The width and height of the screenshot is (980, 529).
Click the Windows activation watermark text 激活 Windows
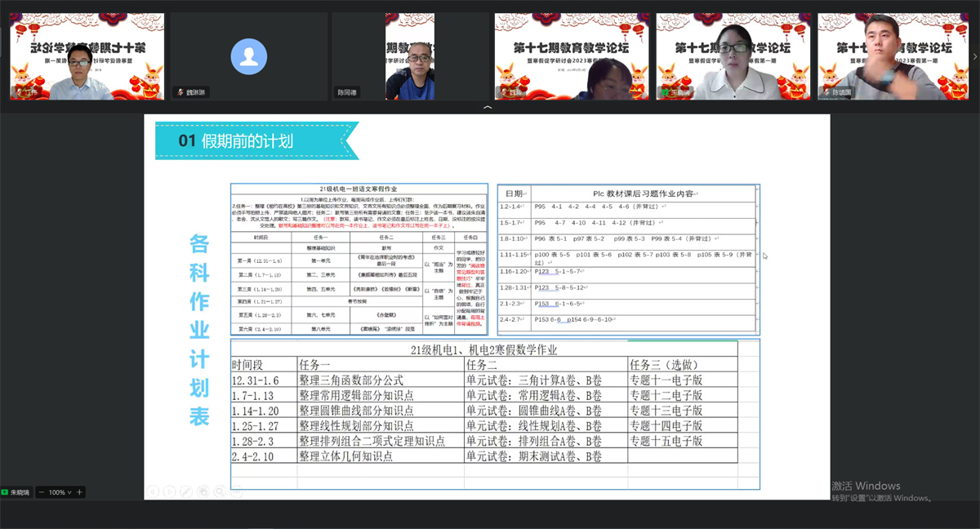coord(866,486)
